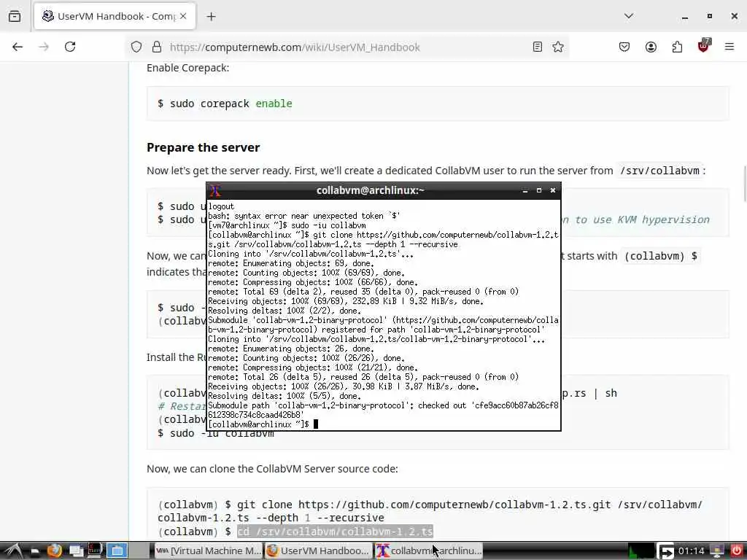Launch the terminal from taskbar launcher
Image resolution: width=747 pixels, height=560 pixels.
[x=96, y=551]
